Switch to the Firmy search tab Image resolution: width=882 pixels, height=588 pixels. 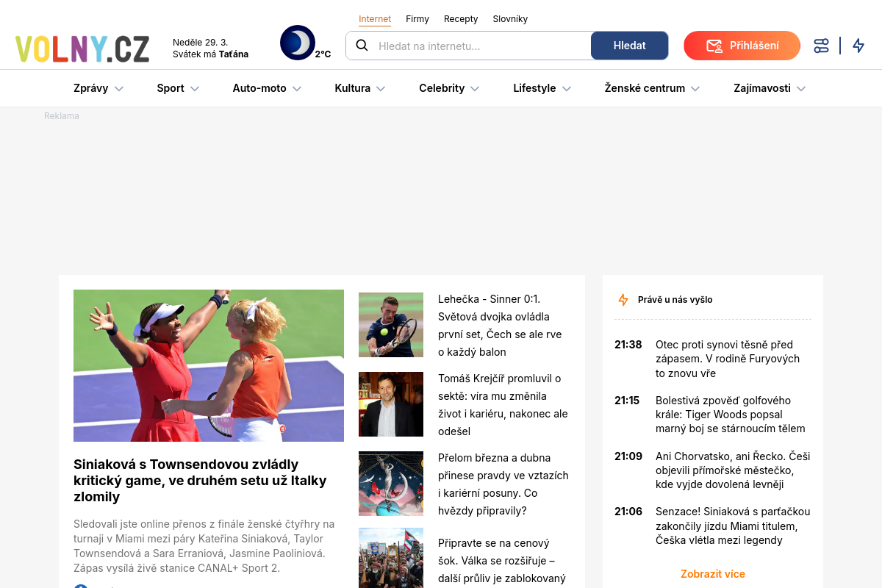click(417, 19)
